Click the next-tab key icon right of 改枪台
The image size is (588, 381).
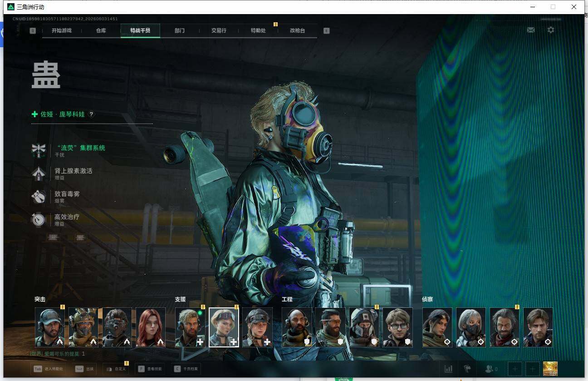tap(326, 30)
